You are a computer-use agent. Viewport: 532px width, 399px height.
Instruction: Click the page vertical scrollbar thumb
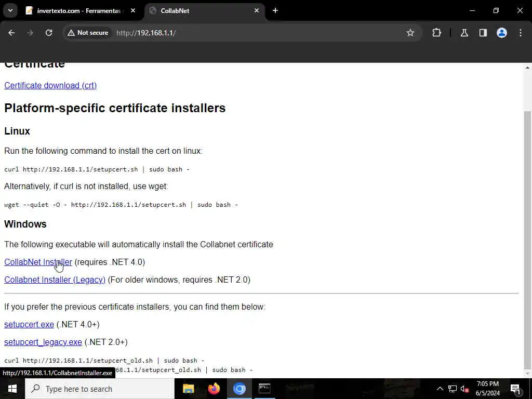coord(527,240)
